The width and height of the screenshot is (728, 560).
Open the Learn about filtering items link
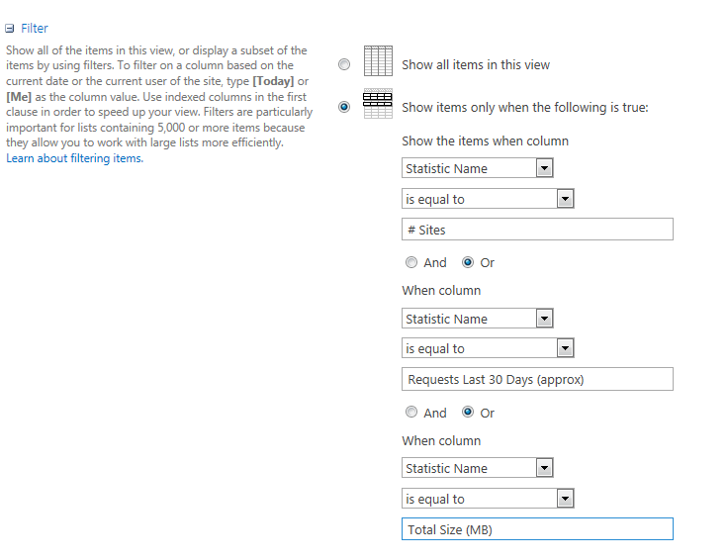(x=74, y=158)
